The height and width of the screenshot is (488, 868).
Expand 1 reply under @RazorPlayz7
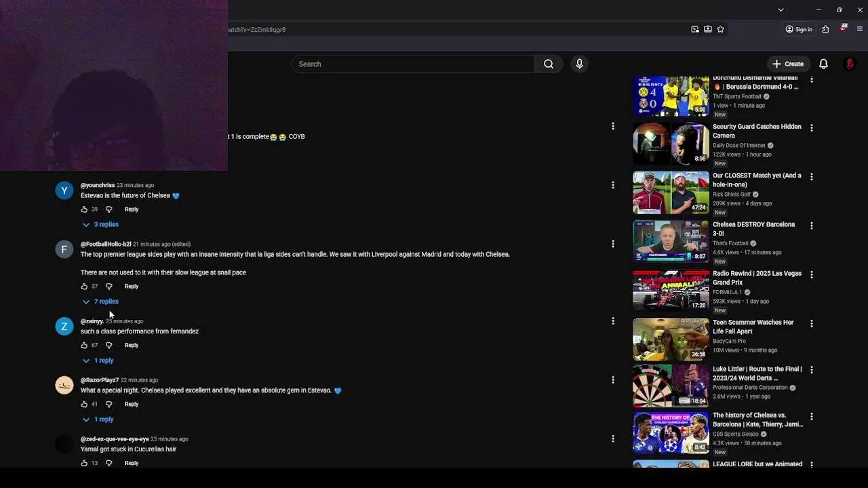point(98,420)
